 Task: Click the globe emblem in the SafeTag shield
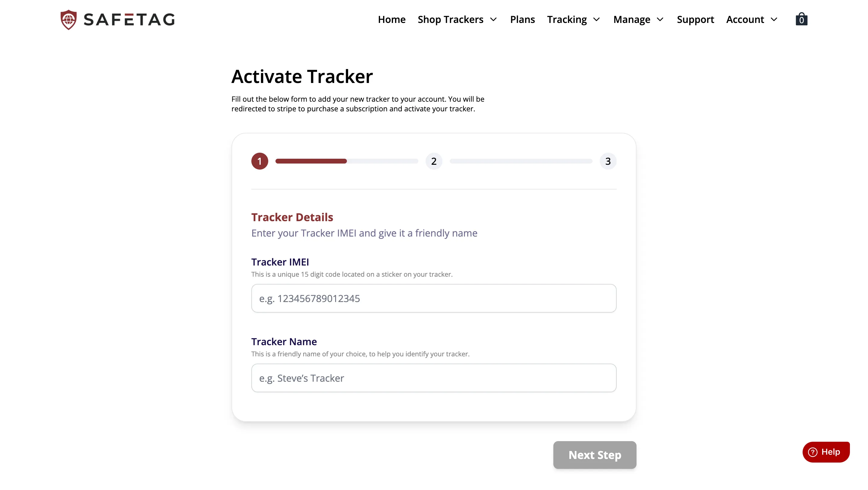[68, 19]
